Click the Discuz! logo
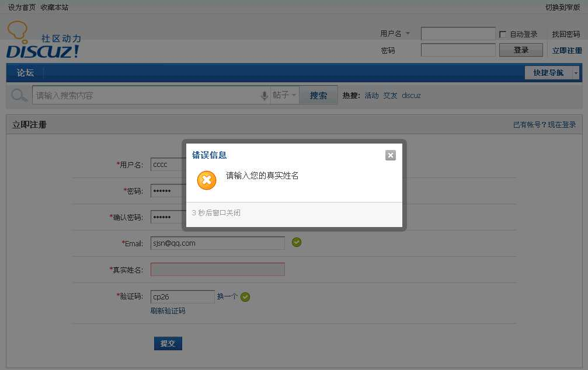The height and width of the screenshot is (370, 588). [43, 41]
